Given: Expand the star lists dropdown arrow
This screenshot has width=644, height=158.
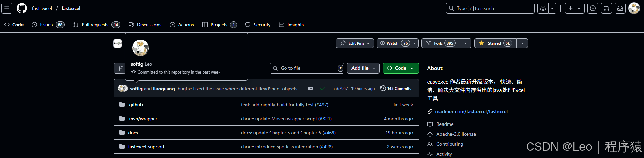Looking at the screenshot, I should pos(522,43).
